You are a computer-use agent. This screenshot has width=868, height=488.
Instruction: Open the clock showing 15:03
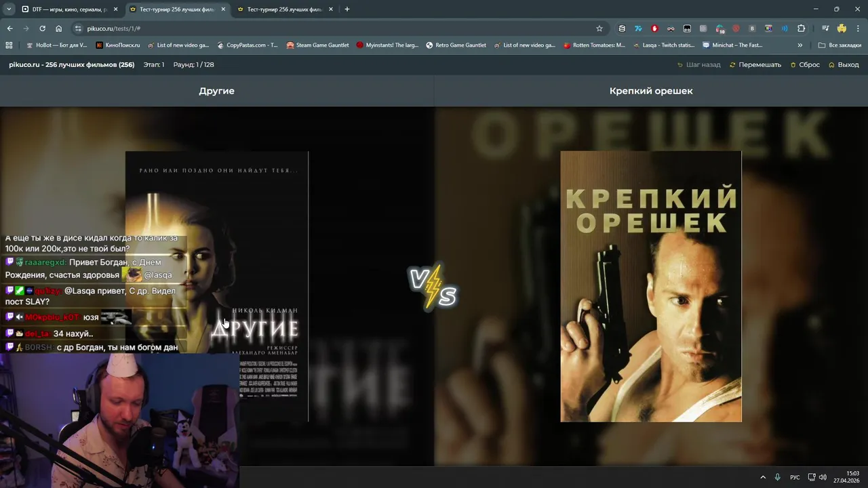point(846,477)
